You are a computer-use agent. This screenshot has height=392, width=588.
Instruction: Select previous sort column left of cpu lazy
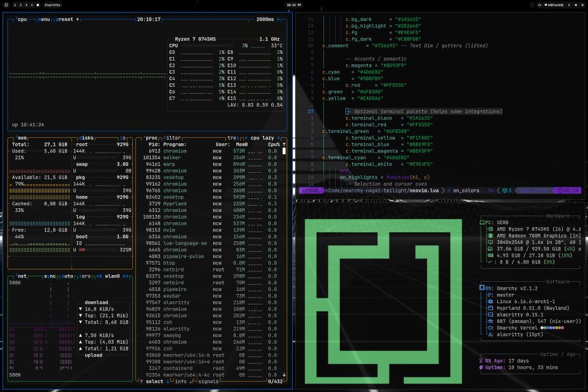click(246, 138)
